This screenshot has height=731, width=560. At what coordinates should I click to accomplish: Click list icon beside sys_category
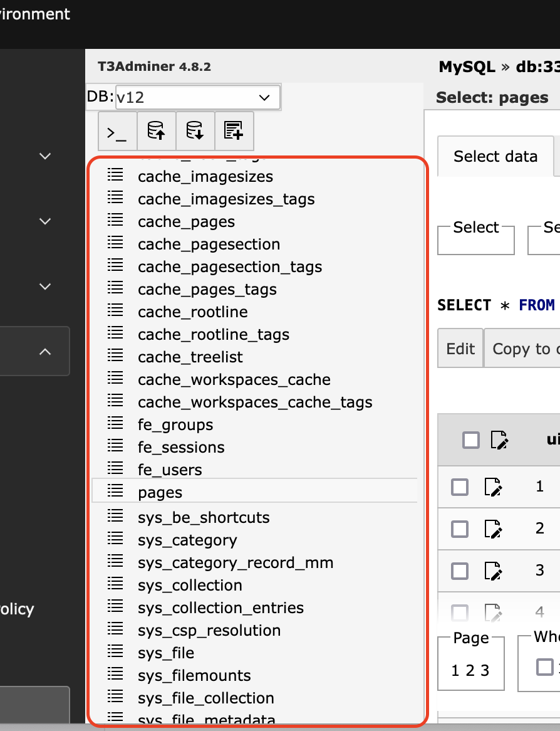click(x=115, y=540)
